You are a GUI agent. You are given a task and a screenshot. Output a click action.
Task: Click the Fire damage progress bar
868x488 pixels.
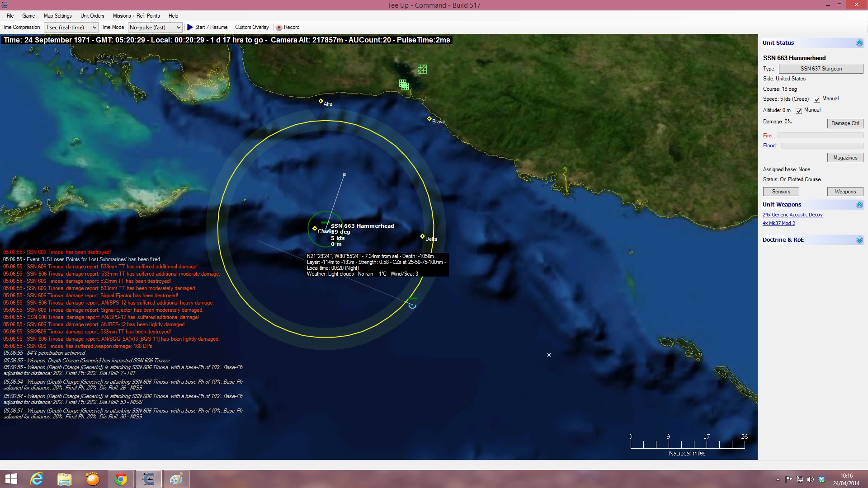820,136
